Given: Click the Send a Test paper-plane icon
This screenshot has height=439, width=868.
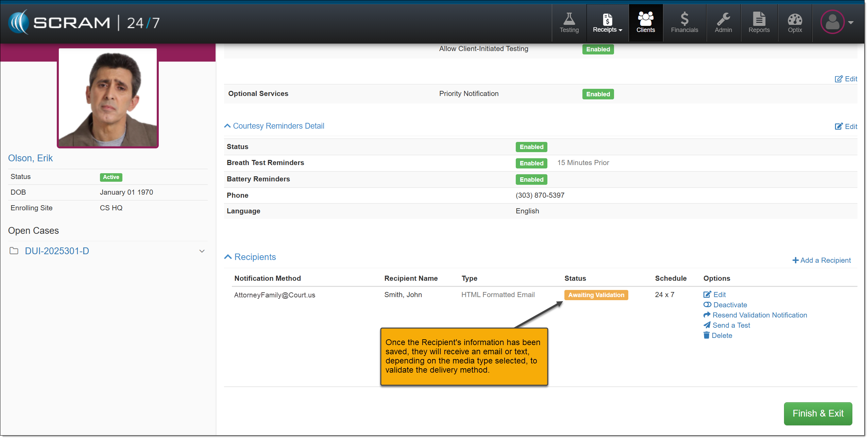Looking at the screenshot, I should pyautogui.click(x=707, y=325).
